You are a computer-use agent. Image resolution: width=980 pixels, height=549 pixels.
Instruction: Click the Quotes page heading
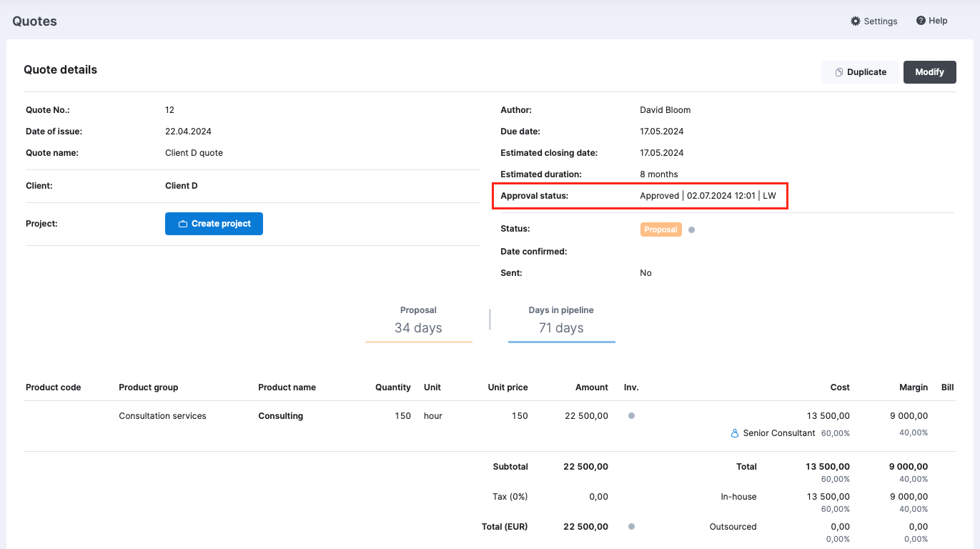tap(34, 21)
